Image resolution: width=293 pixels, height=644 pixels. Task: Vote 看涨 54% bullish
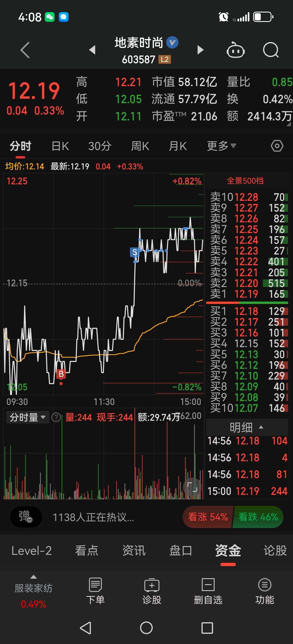point(208,517)
